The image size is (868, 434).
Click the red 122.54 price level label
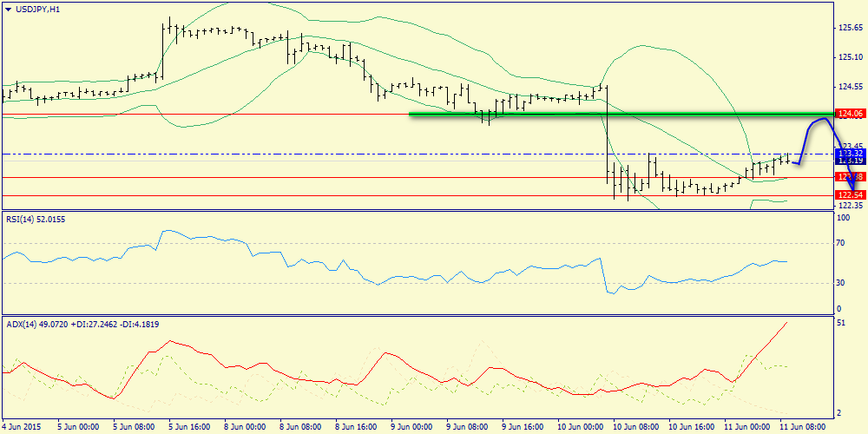pyautogui.click(x=852, y=195)
